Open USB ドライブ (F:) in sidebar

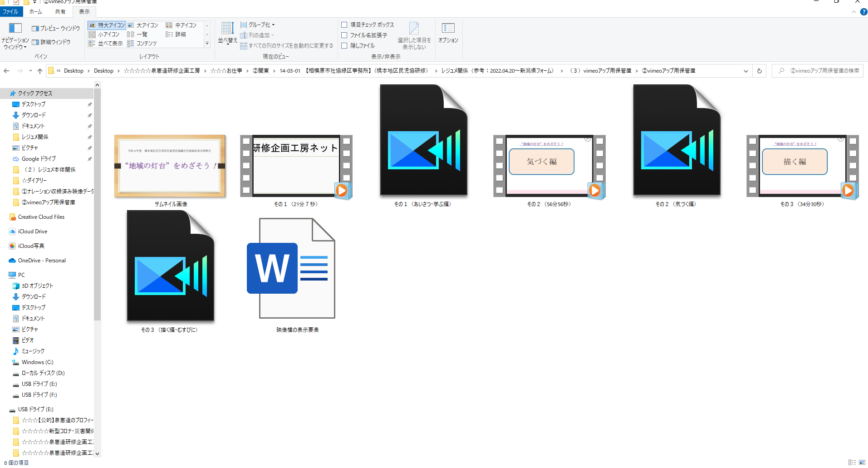39,395
